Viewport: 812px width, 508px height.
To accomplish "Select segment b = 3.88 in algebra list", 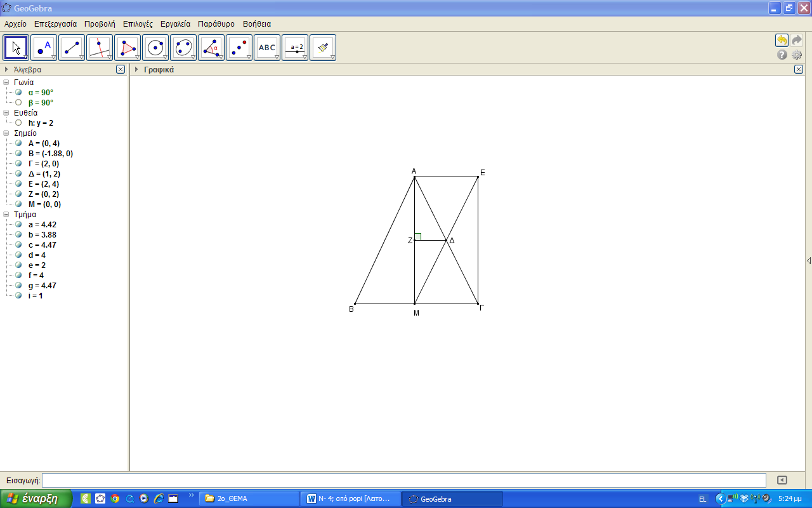I will pos(43,234).
